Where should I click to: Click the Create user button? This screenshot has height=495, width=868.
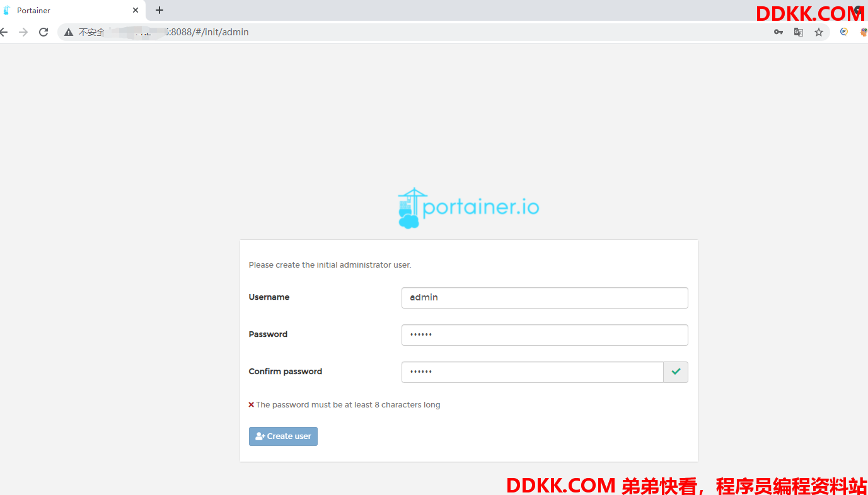pyautogui.click(x=283, y=436)
